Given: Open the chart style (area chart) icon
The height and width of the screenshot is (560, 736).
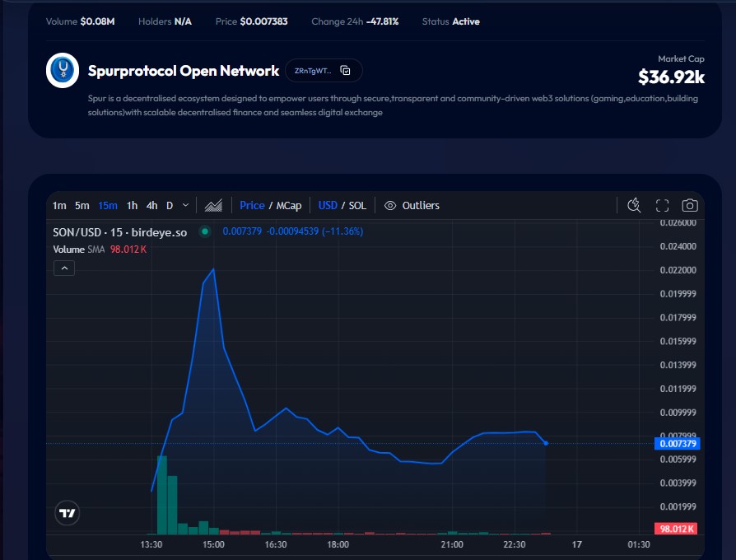Looking at the screenshot, I should [212, 205].
